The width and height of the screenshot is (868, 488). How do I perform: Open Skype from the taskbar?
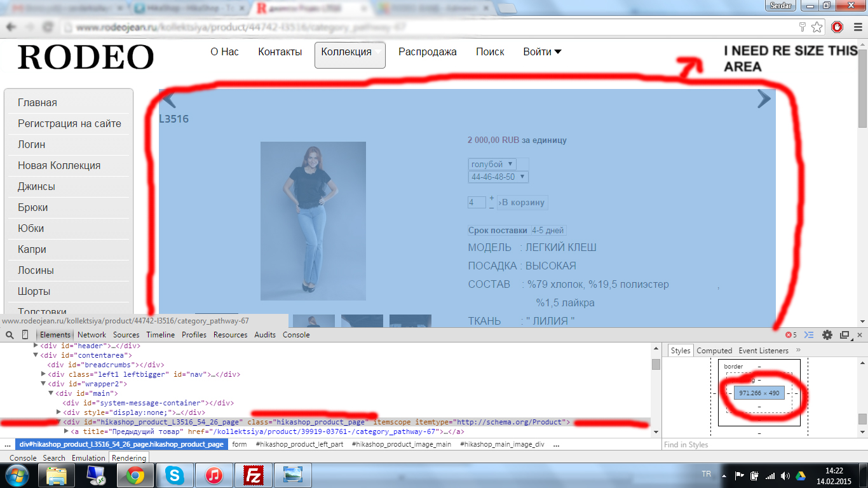pyautogui.click(x=174, y=475)
